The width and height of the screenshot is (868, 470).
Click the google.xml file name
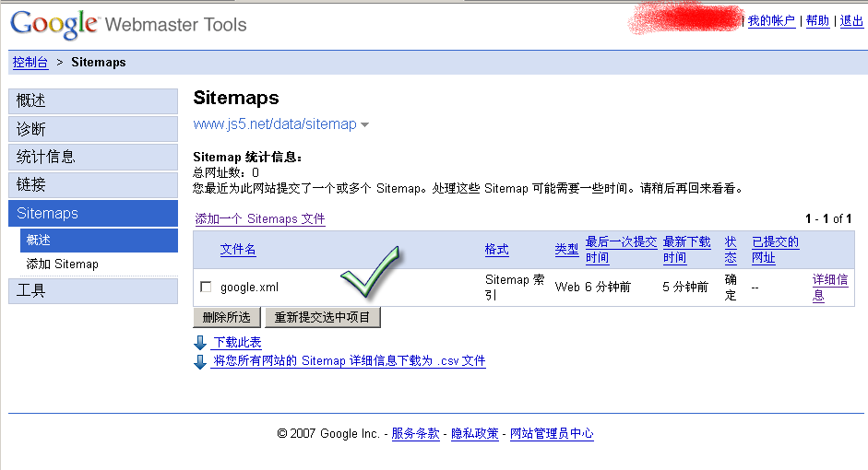[249, 288]
